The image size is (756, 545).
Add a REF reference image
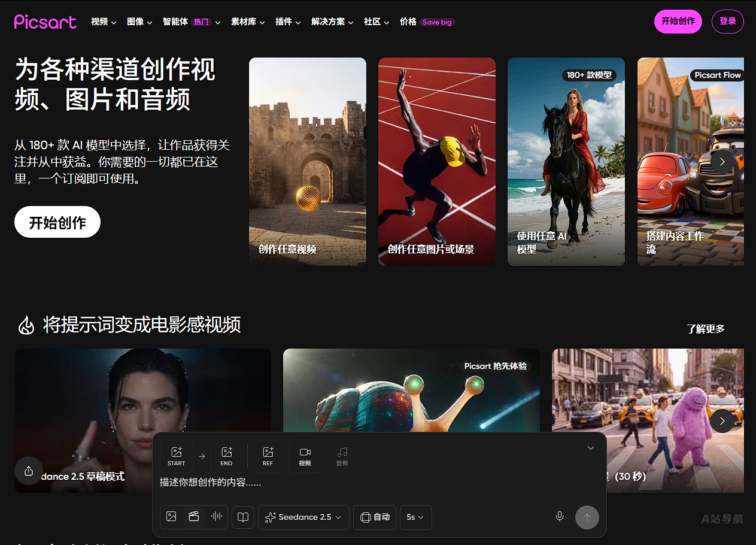(268, 456)
